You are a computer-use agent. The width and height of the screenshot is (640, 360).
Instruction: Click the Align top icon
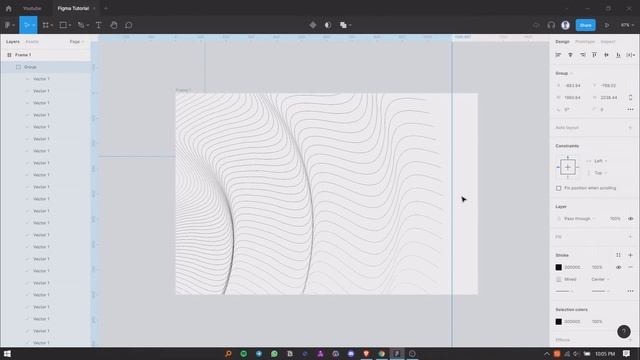tap(594, 55)
